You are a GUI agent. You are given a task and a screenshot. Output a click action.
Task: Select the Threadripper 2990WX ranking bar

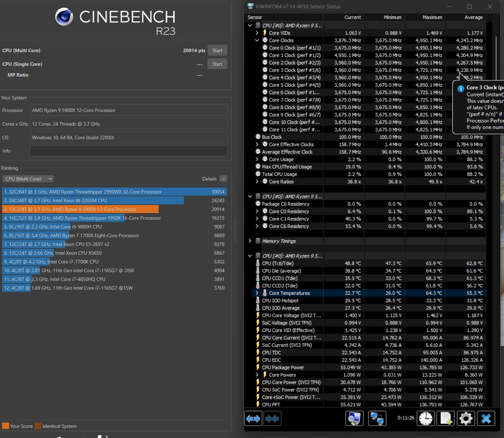click(114, 192)
